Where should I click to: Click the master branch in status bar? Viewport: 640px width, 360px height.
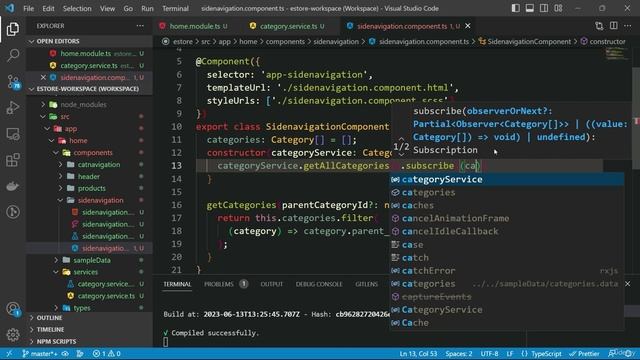coord(40,353)
